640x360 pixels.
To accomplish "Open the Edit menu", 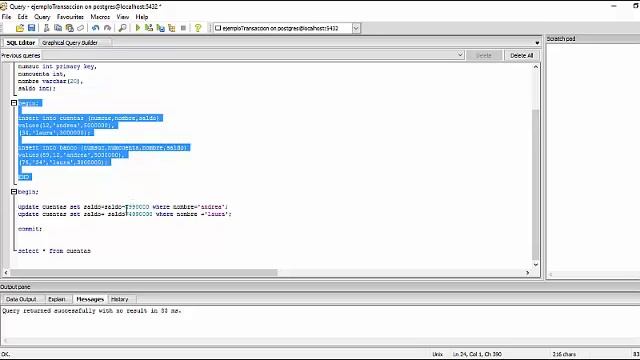I will point(22,17).
